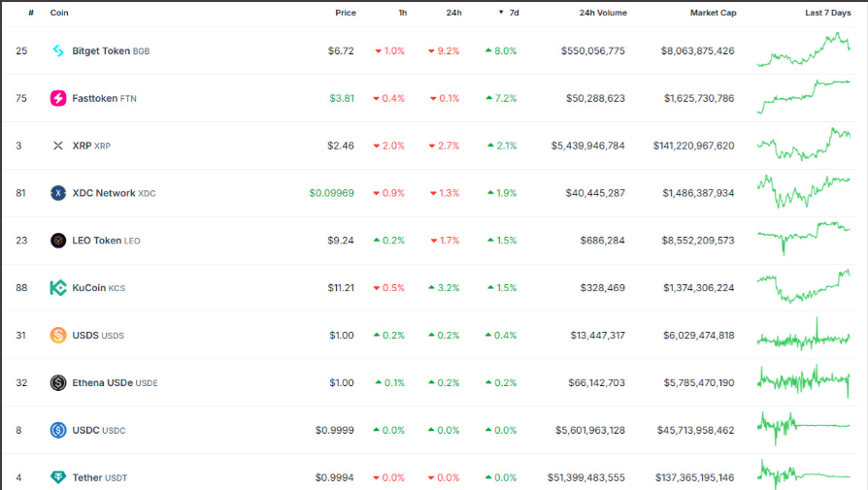Viewport: 868px width, 490px height.
Task: View XRP 7-day sparkline chart
Action: (804, 145)
